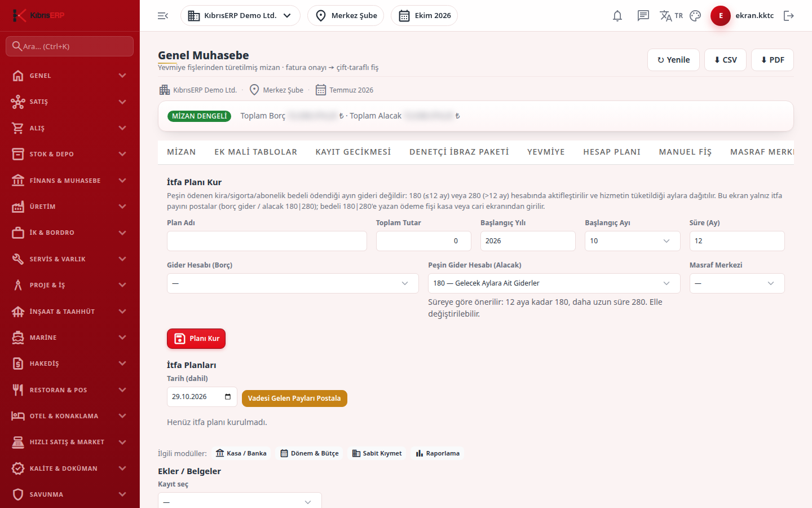The height and width of the screenshot is (508, 812).
Task: Click the logout icon next to ekran.kktc
Action: click(789, 16)
